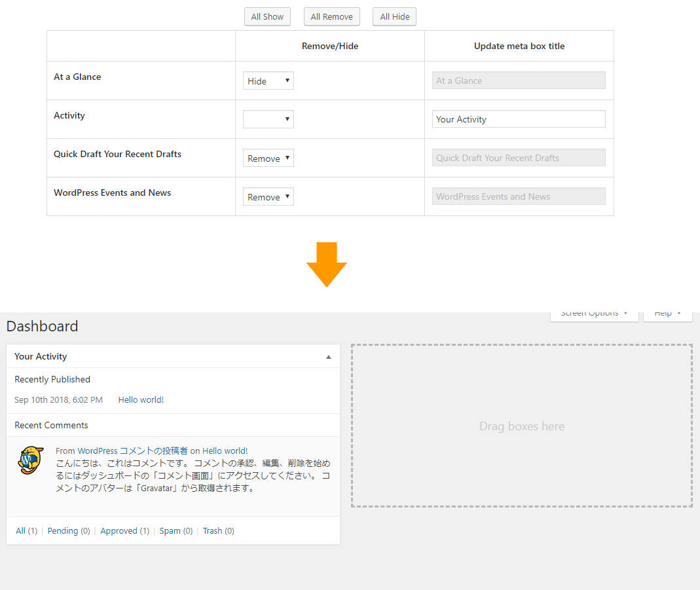Screen dimensions: 700x590
Task: Click the At a Glance title field
Action: 519,81
